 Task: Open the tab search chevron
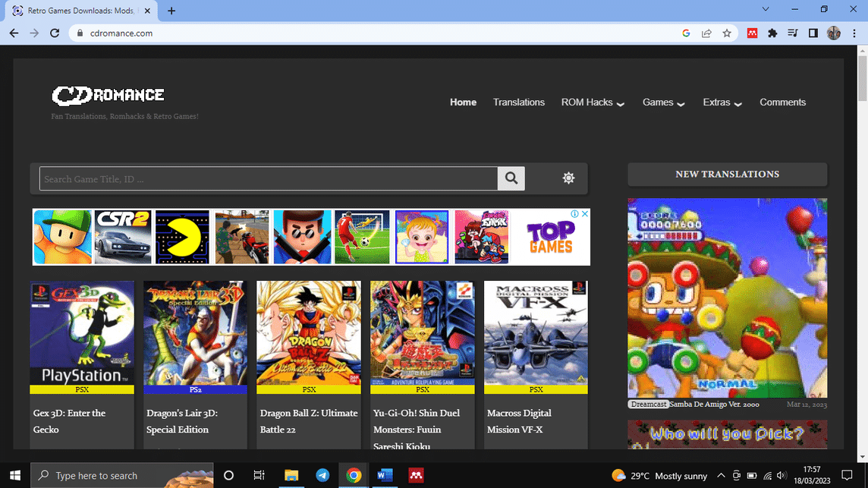pyautogui.click(x=766, y=9)
